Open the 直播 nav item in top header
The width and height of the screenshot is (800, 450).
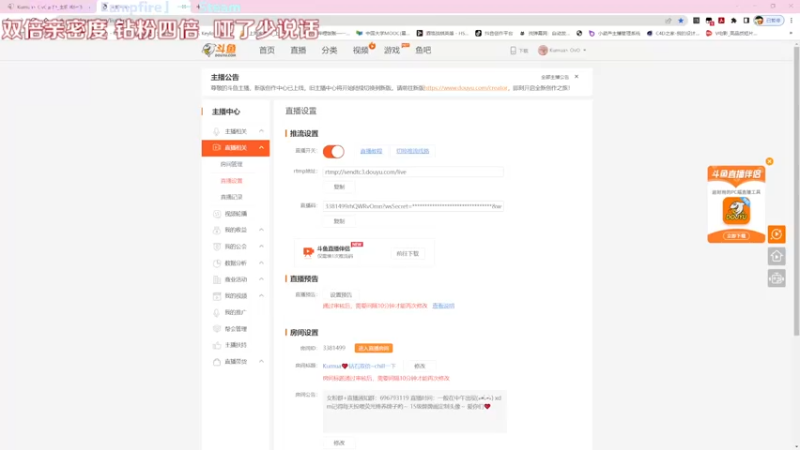[298, 50]
